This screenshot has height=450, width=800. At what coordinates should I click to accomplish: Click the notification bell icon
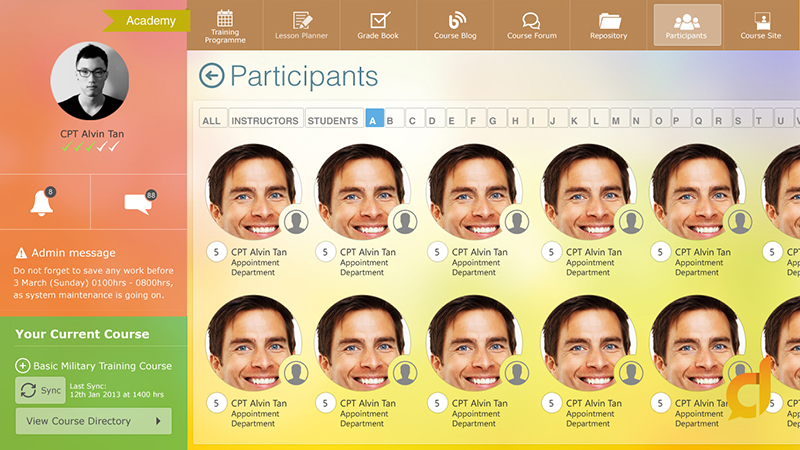click(x=42, y=203)
